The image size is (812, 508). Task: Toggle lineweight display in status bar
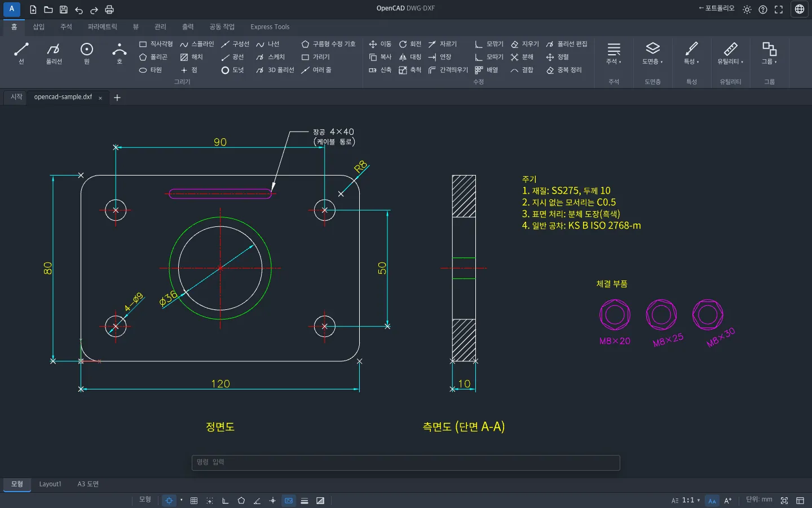pos(304,501)
